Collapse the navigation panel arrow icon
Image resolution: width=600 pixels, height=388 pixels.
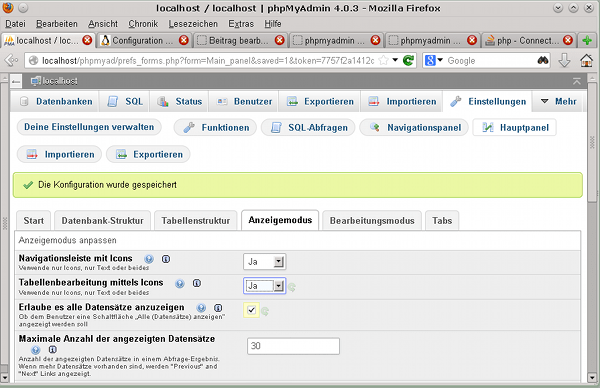click(x=16, y=81)
